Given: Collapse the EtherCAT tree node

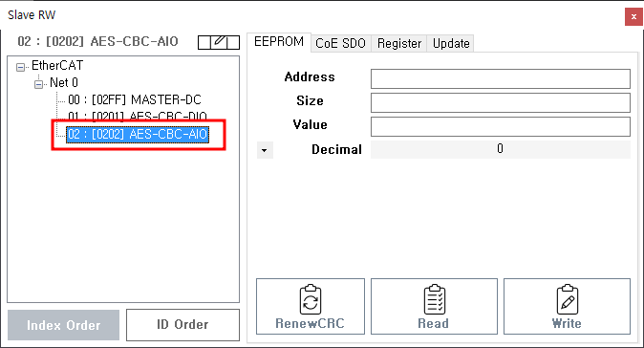Looking at the screenshot, I should click(20, 67).
